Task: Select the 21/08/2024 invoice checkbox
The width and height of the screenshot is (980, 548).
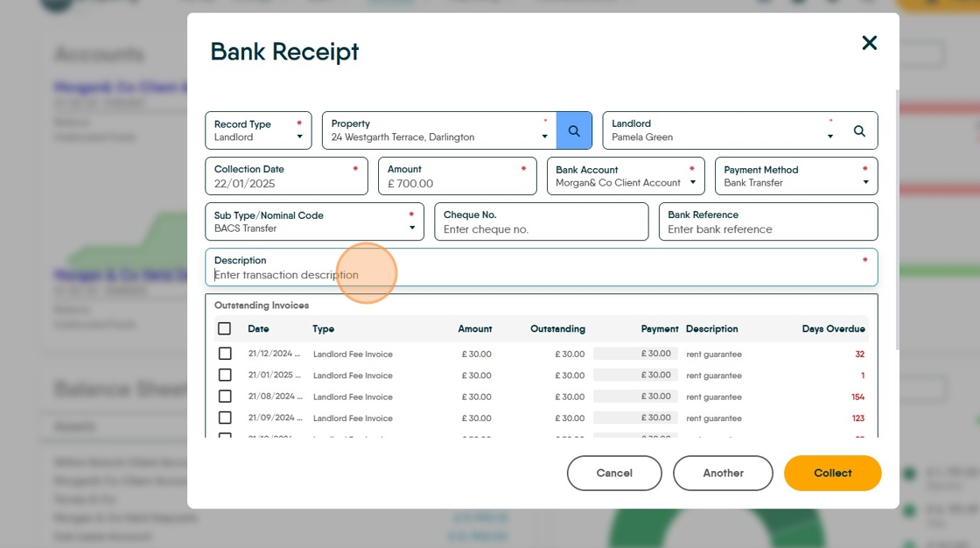Action: click(x=225, y=396)
